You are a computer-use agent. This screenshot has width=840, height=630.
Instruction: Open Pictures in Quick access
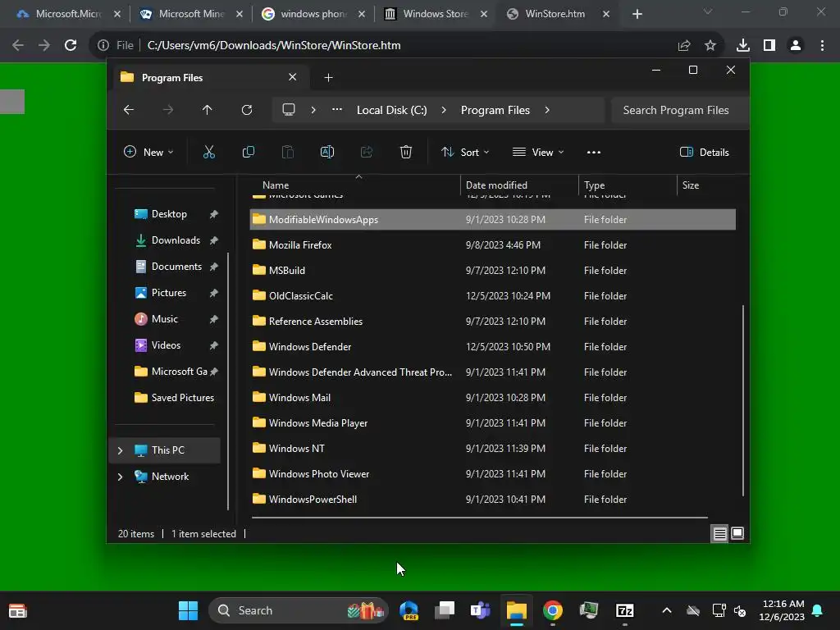(169, 293)
